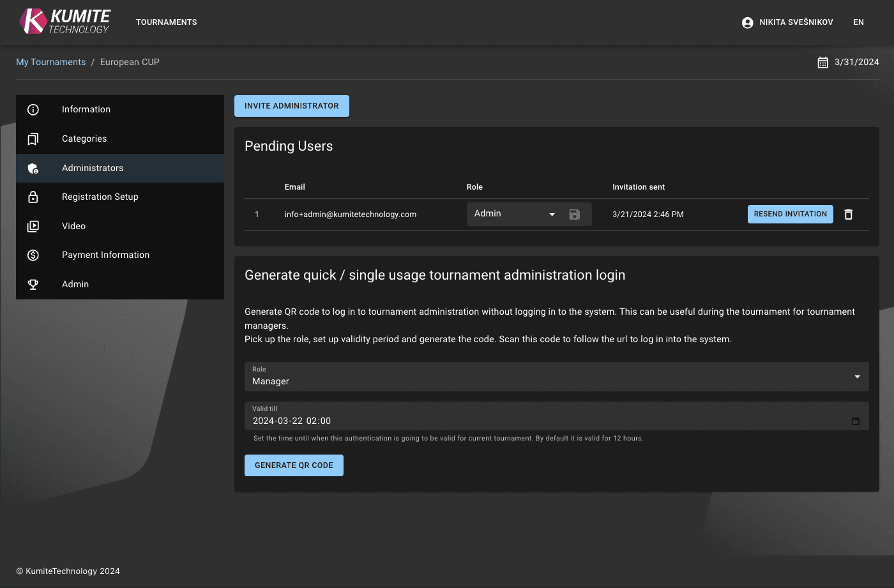Delete the pending invitation with trash icon

[848, 215]
